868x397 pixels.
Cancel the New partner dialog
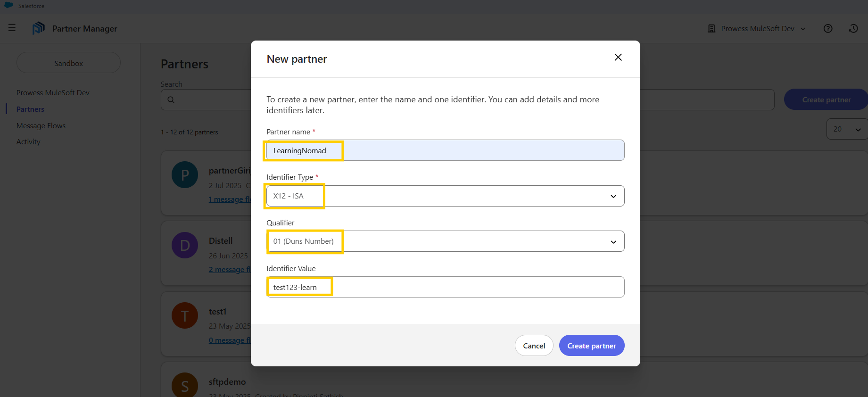point(534,346)
